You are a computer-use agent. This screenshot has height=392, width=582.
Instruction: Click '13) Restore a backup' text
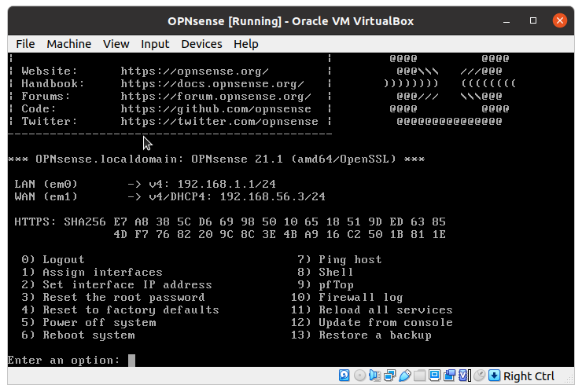[361, 335]
